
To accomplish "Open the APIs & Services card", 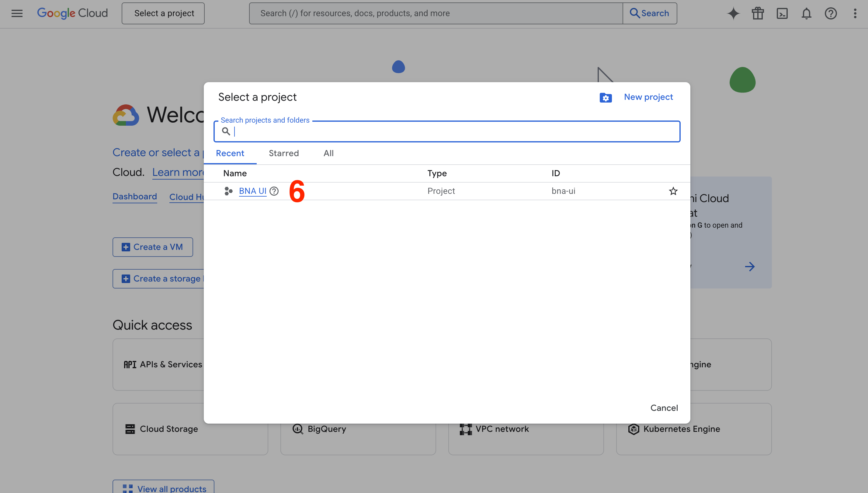I will (158, 364).
